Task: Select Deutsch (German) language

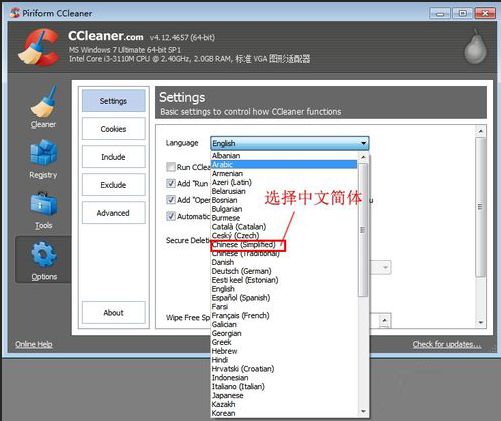Action: [x=284, y=271]
